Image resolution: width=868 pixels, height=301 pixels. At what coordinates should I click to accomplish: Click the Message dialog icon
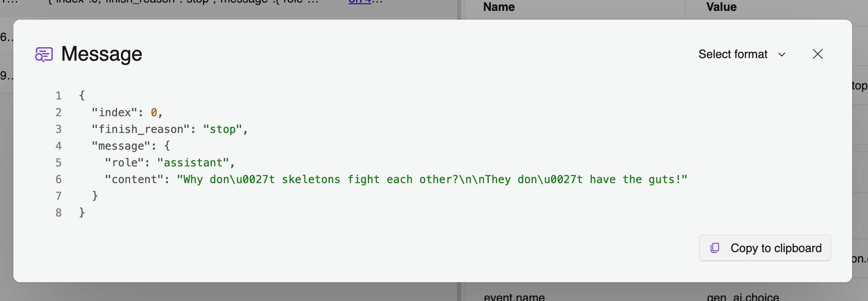(44, 54)
